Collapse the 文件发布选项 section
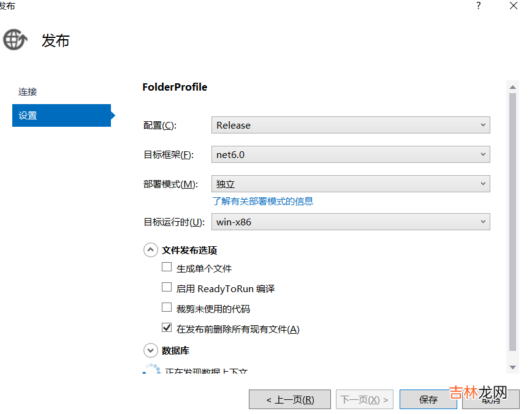This screenshot has width=532, height=414. pyautogui.click(x=150, y=250)
